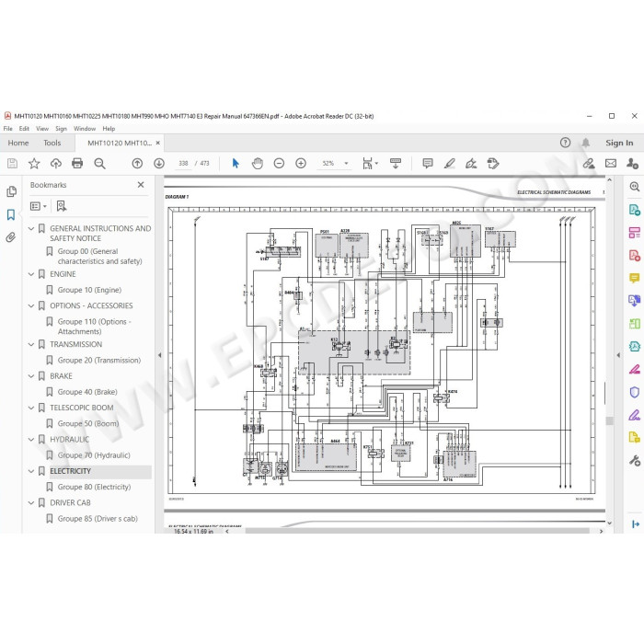Open Groupe 50 (Boom) bookmark

pos(88,423)
